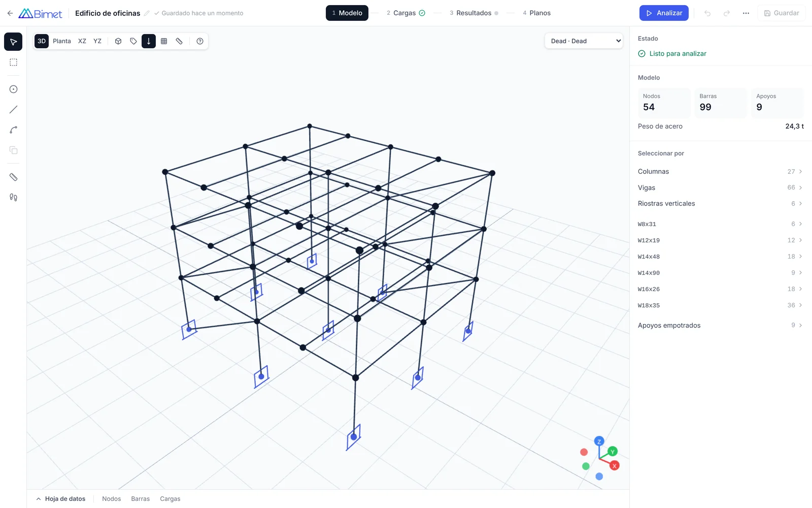Click the Bimet logo
Screen dimensions: 812x508
(40, 13)
